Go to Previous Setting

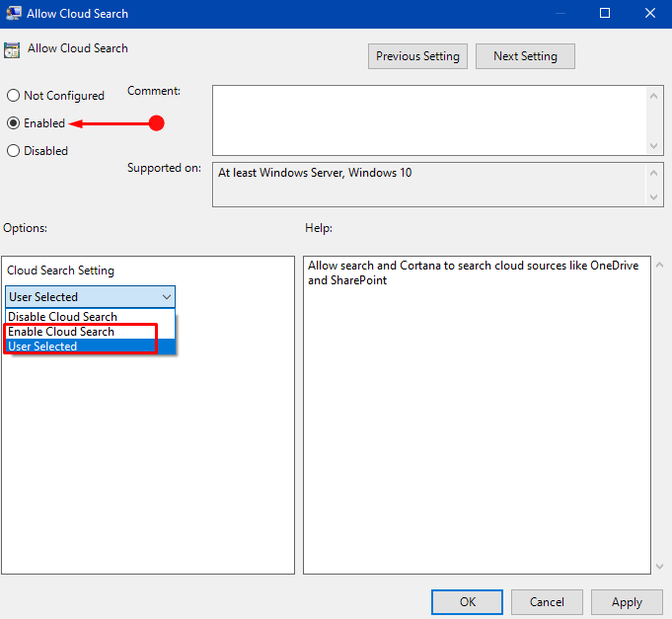pos(417,56)
